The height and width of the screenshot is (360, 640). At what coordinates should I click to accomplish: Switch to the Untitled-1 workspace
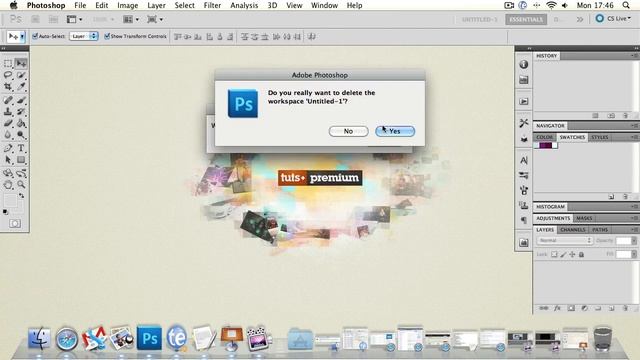coord(479,19)
